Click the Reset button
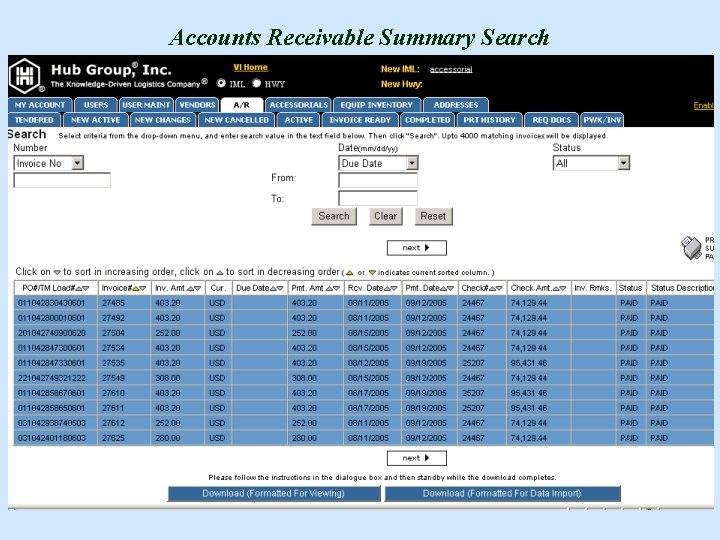The image size is (720, 540). pyautogui.click(x=433, y=216)
